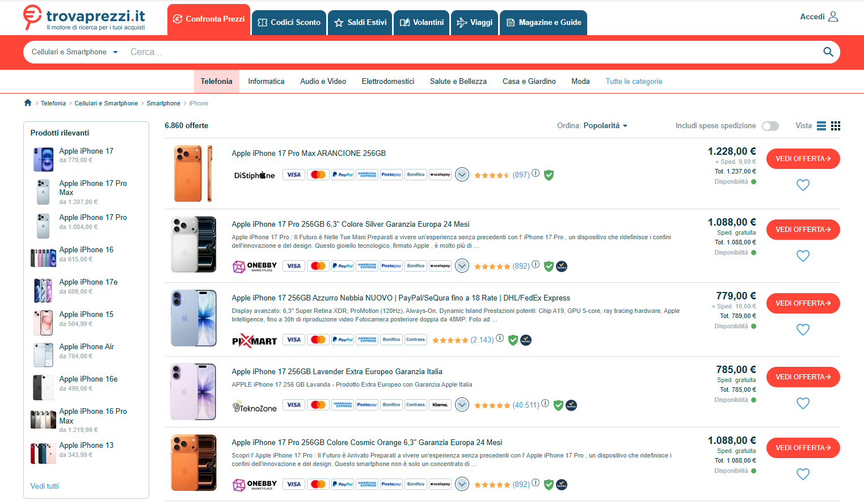This screenshot has width=864, height=504.
Task: Open the Saldi Estivi tab
Action: tap(360, 23)
